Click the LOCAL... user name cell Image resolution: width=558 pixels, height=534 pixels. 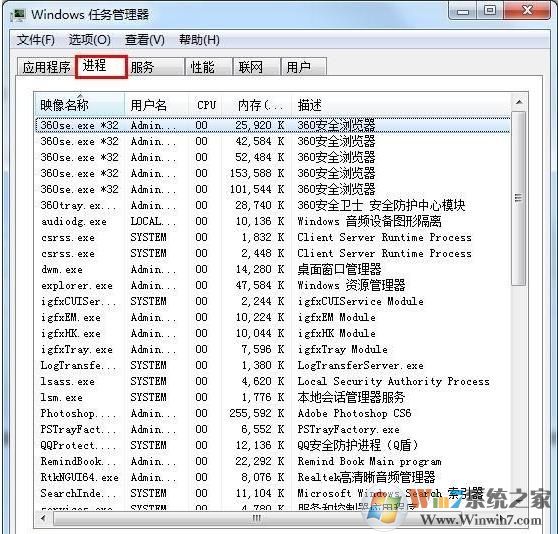(153, 221)
